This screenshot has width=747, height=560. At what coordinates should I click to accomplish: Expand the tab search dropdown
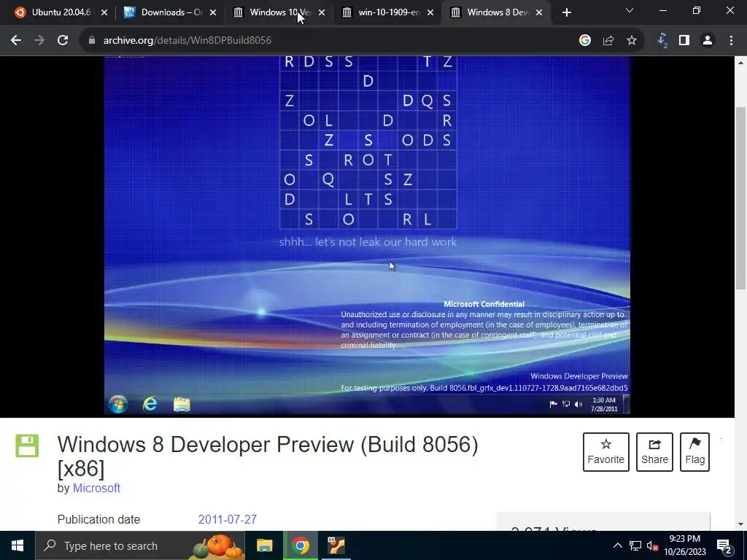(630, 10)
